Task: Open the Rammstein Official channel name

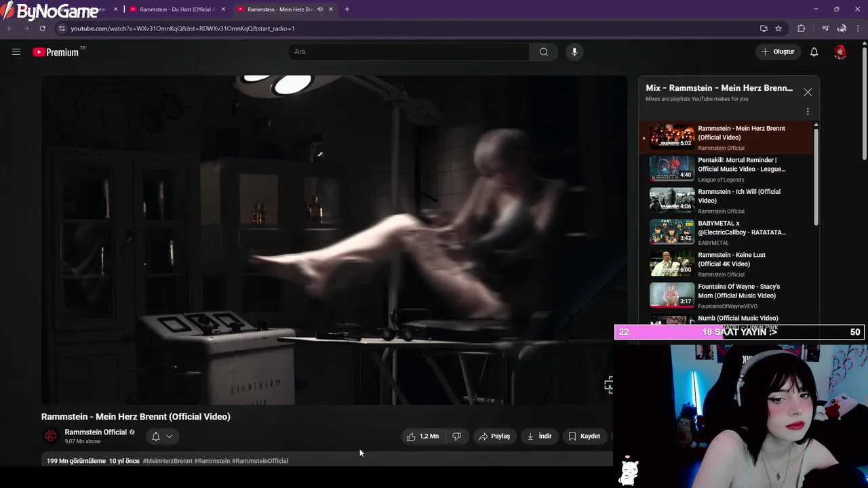Action: click(96, 432)
